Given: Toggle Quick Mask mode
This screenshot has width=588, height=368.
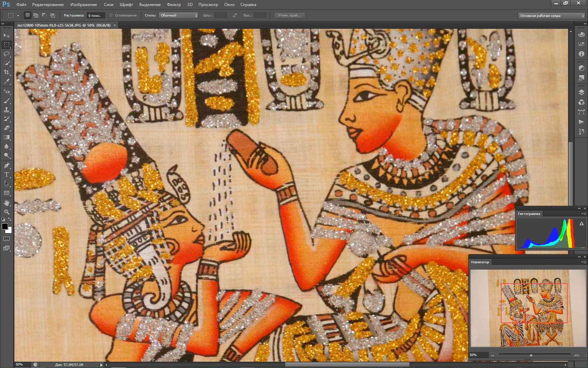Looking at the screenshot, I should pyautogui.click(x=7, y=239).
